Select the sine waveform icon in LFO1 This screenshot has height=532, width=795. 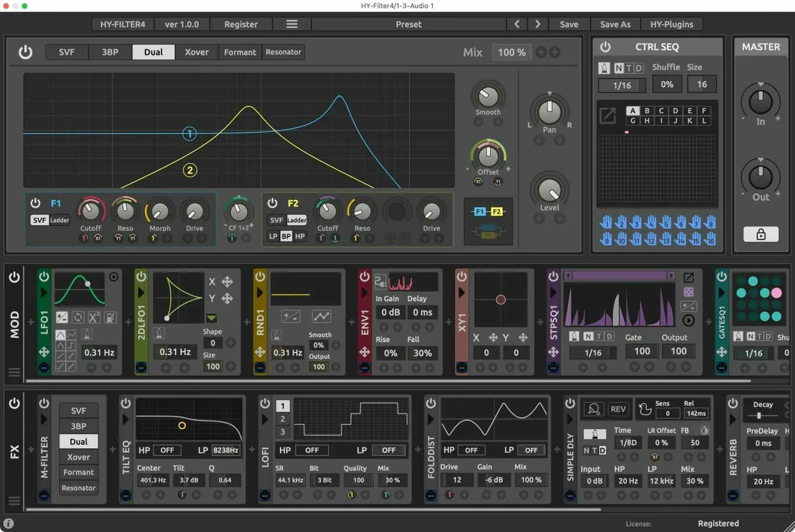pyautogui.click(x=60, y=333)
